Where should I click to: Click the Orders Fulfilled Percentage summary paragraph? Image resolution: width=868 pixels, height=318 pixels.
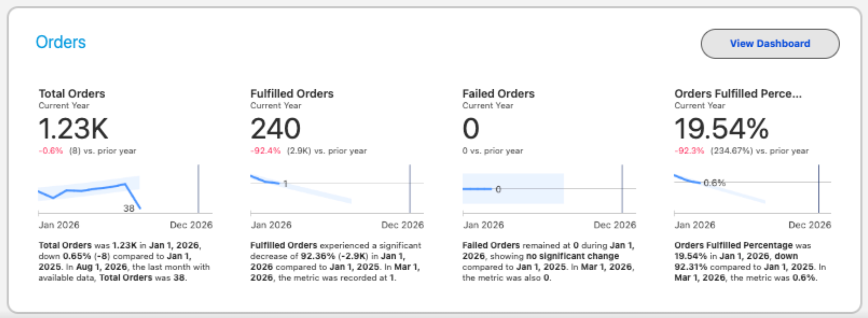tap(750, 262)
